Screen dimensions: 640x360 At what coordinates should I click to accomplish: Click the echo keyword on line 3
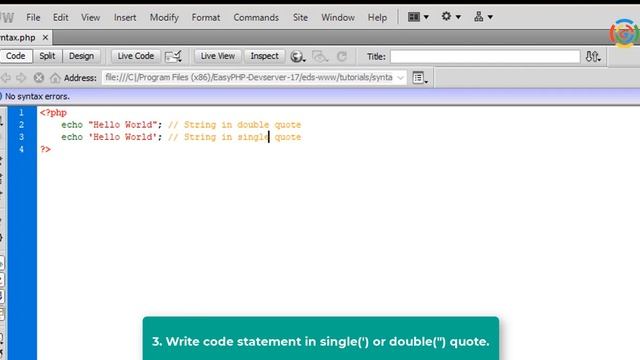click(x=72, y=137)
